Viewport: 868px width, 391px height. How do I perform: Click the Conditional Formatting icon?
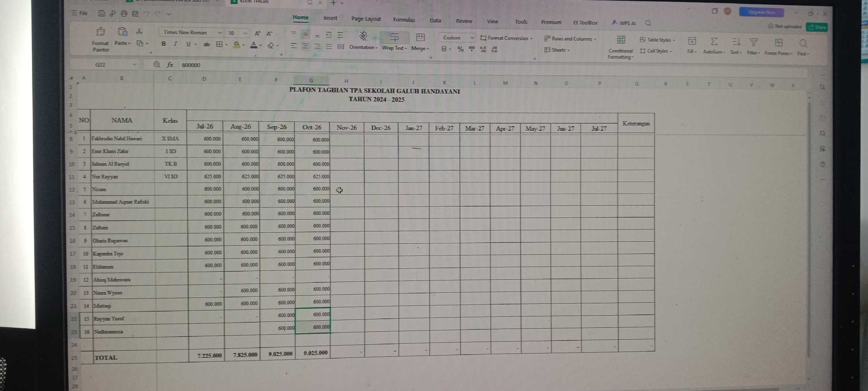coord(621,39)
